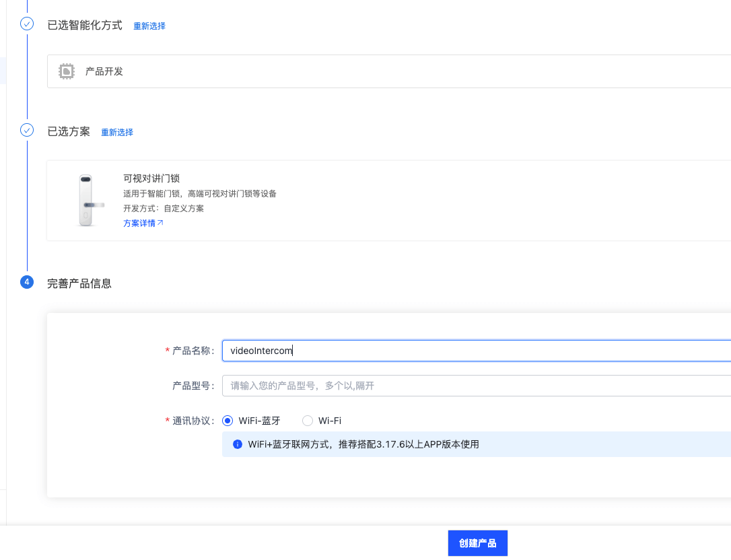The width and height of the screenshot is (731, 560).
Task: Click the 产品型号 input field
Action: pyautogui.click(x=471, y=386)
